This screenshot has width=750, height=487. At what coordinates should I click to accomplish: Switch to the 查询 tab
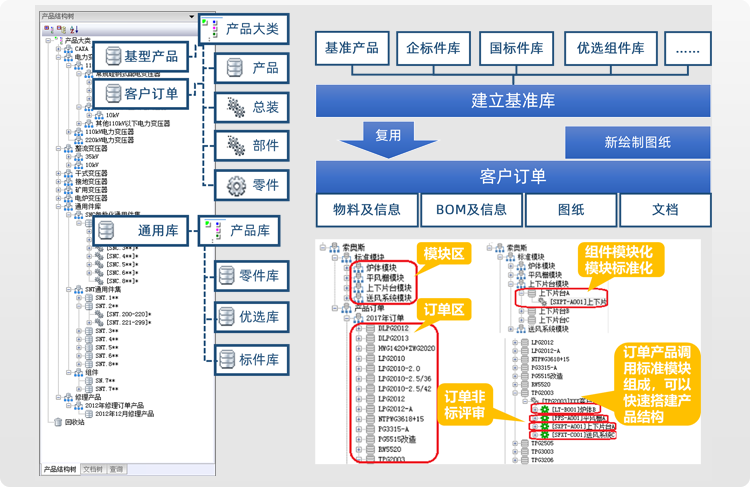click(x=116, y=468)
